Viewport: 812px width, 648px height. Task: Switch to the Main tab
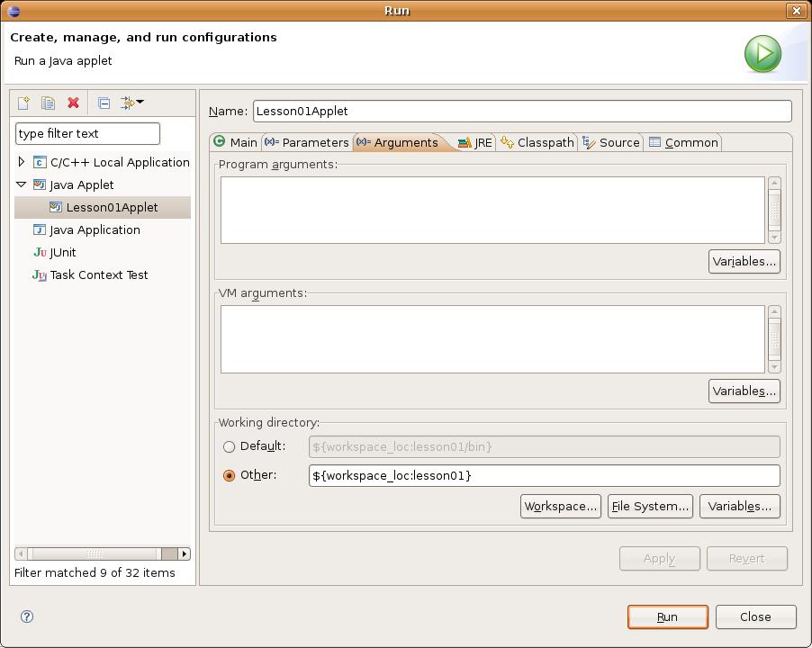[x=236, y=142]
